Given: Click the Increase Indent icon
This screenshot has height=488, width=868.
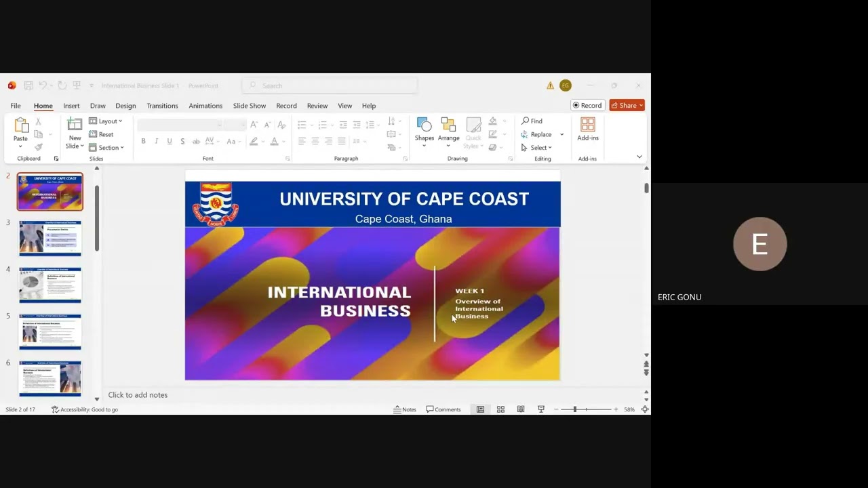Looking at the screenshot, I should coord(357,125).
